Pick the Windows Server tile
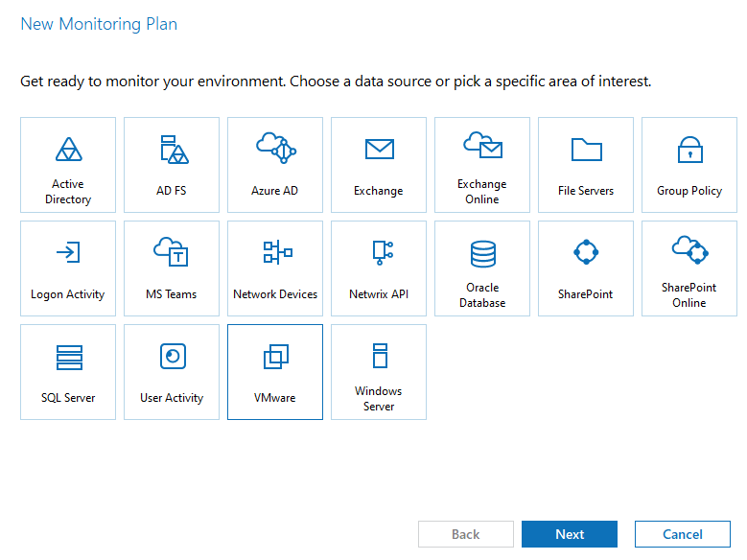This screenshot has height=560, width=747. tap(379, 372)
